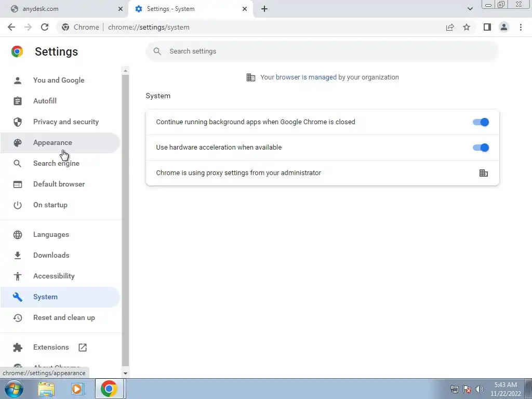532x399 pixels.
Task: Click the sidebar scrollbar up arrow
Action: [x=126, y=71]
